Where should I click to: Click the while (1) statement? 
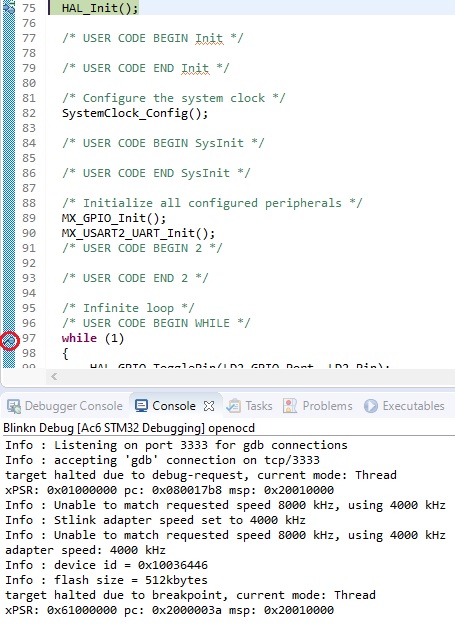(x=93, y=338)
